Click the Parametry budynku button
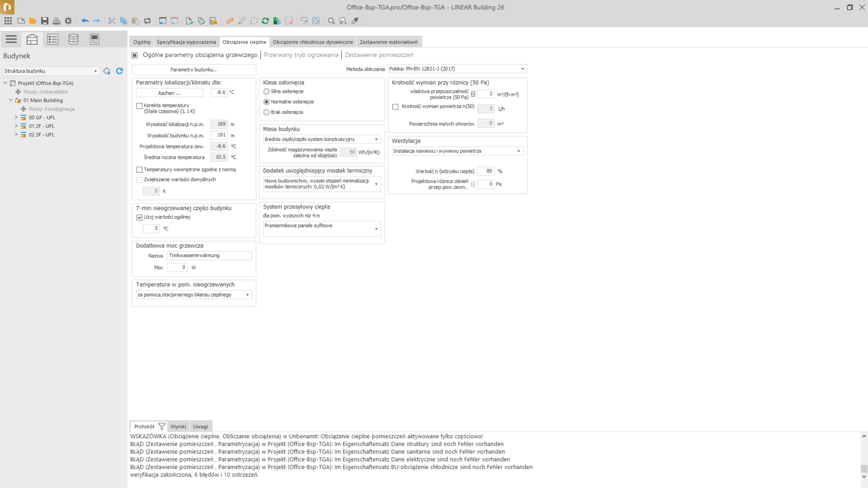The width and height of the screenshot is (868, 488). pyautogui.click(x=194, y=70)
